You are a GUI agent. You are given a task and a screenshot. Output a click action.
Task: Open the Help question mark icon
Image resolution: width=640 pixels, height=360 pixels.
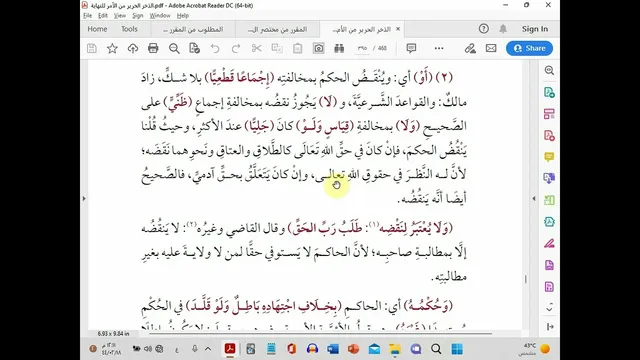pos(484,29)
